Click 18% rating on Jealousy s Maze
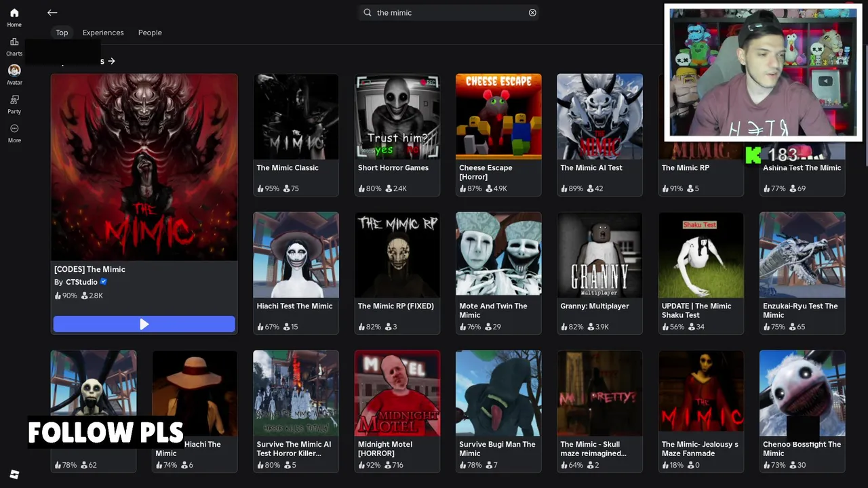Screen dimensions: 868x488 pos(673,465)
